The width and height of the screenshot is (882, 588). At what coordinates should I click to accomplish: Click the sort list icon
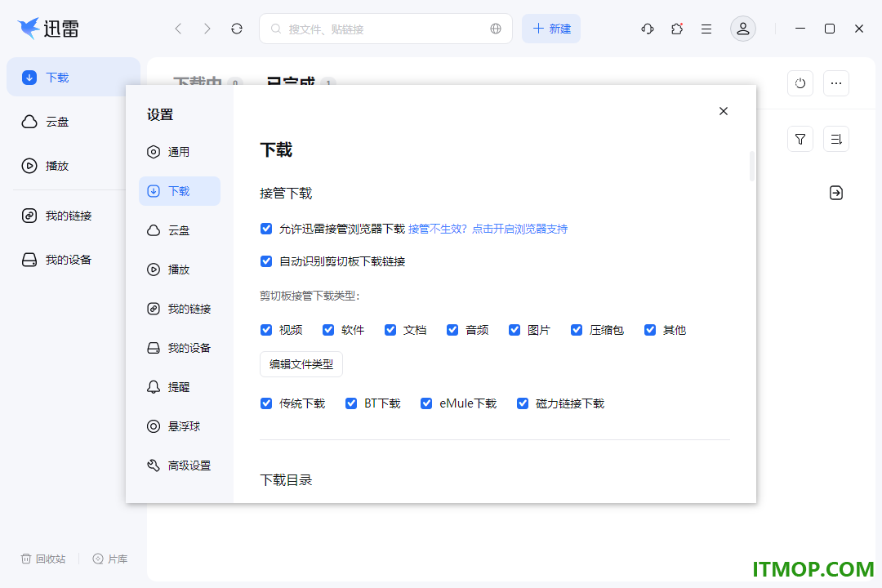pyautogui.click(x=836, y=139)
